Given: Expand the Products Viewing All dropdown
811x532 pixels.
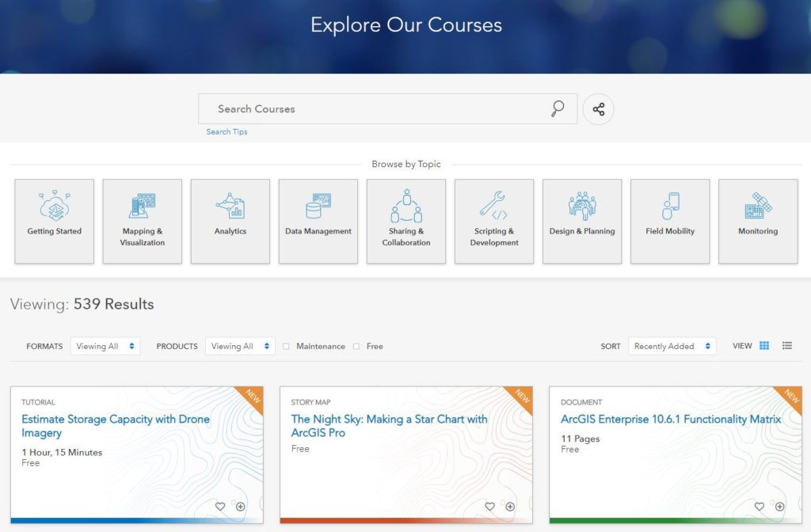Looking at the screenshot, I should [x=240, y=346].
